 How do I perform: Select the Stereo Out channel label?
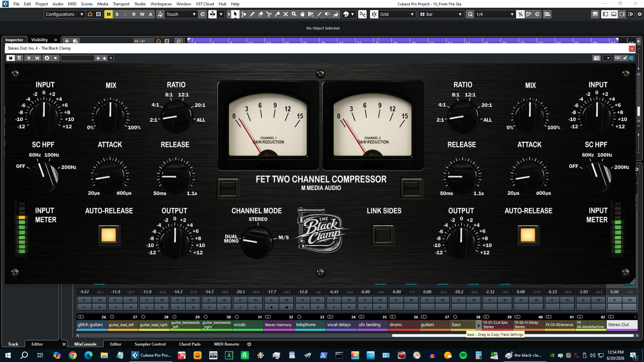tap(622, 324)
